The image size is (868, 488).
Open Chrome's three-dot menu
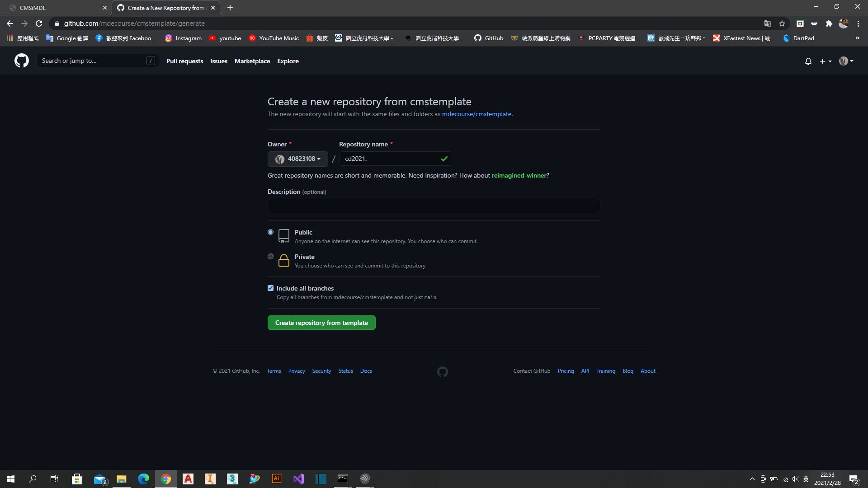(858, 23)
